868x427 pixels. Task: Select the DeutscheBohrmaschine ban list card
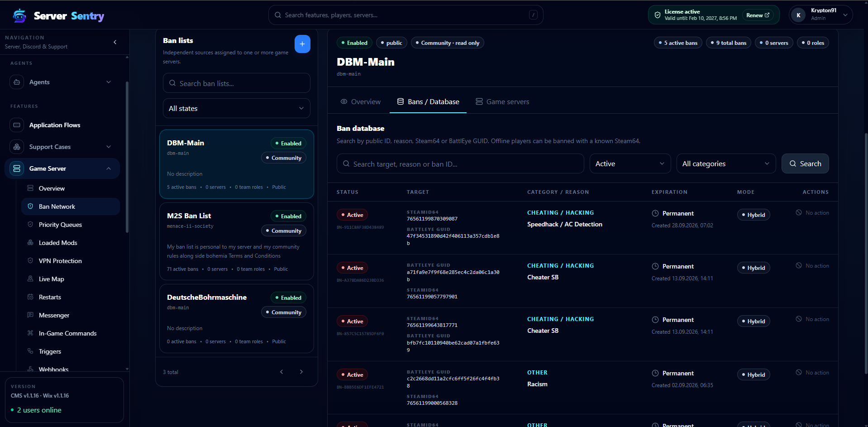(237, 318)
